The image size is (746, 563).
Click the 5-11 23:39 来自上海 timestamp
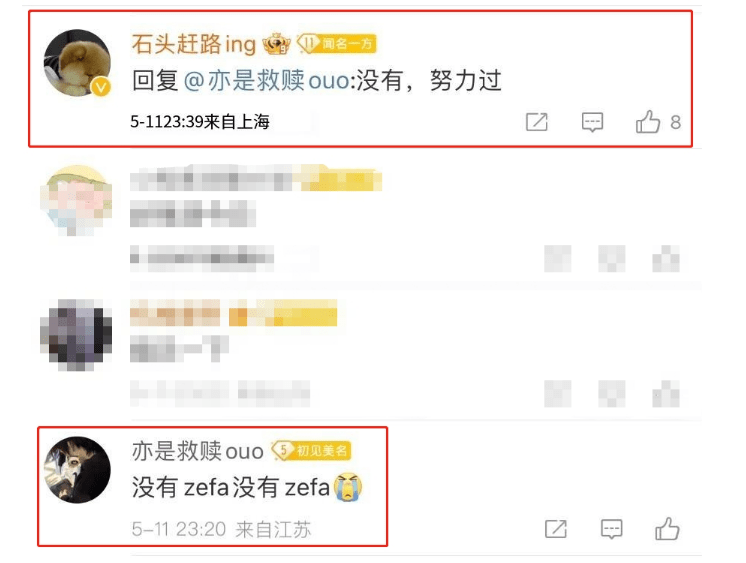coord(200,122)
